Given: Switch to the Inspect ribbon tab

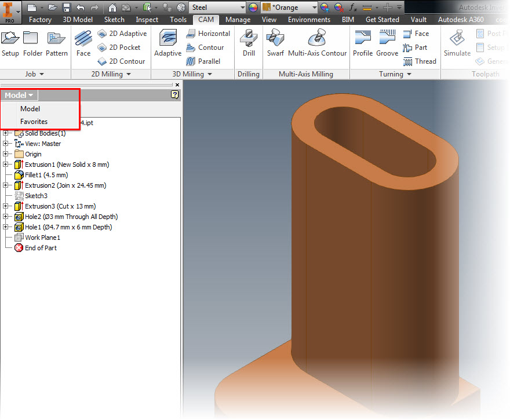Looking at the screenshot, I should point(147,19).
